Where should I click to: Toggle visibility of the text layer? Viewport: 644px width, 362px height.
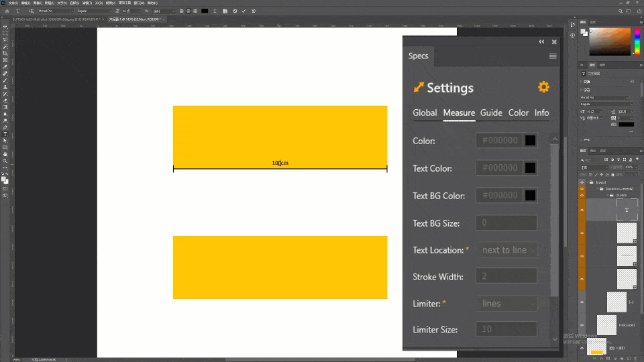[x=582, y=210]
